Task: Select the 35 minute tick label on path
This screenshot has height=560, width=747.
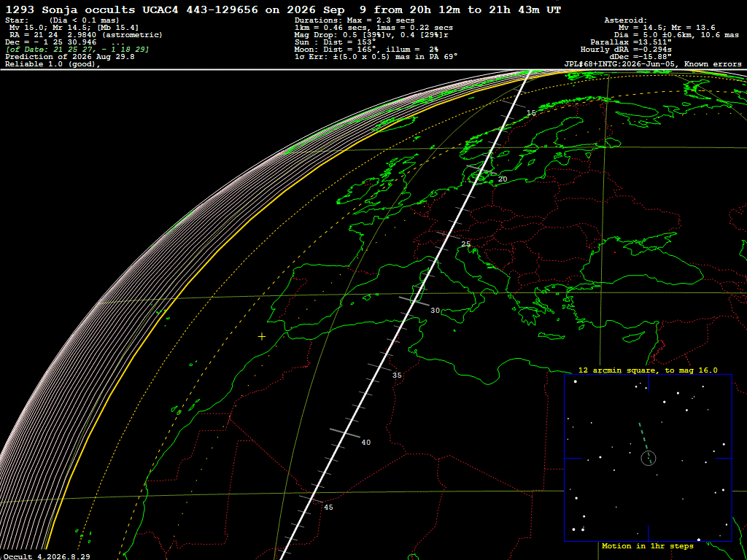Action: pos(397,376)
